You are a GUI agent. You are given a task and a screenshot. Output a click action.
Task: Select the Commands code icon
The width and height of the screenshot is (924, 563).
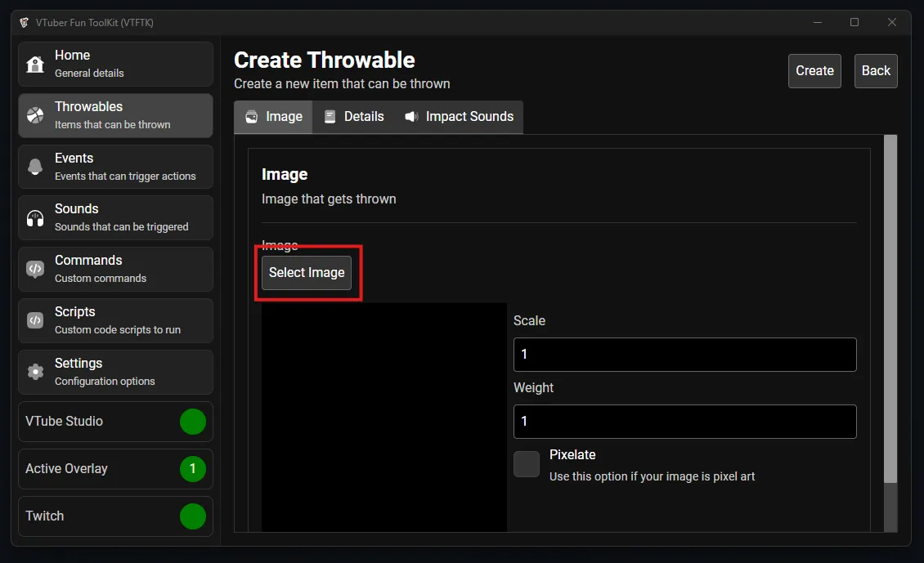35,269
